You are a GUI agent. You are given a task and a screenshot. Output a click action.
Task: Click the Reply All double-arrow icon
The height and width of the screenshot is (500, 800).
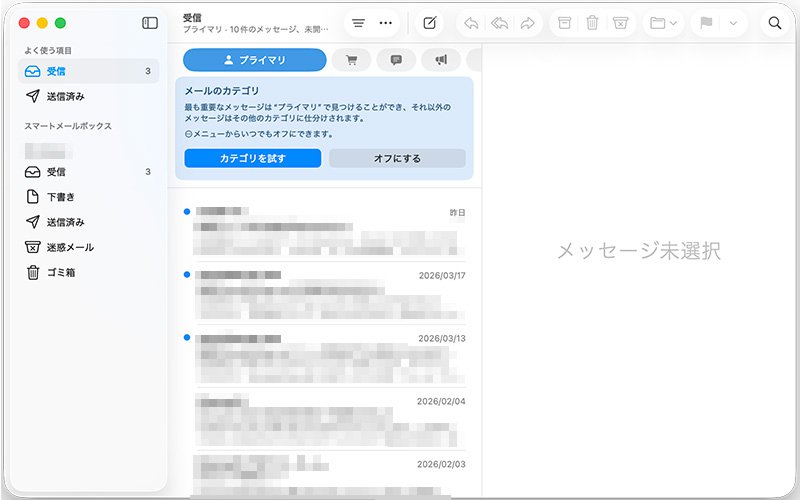point(499,23)
